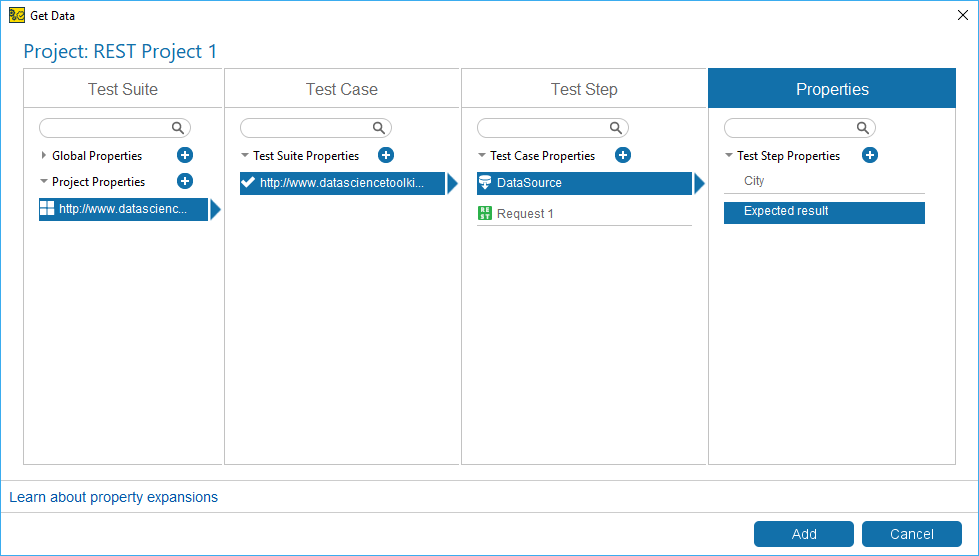Add a new Test Step property
This screenshot has height=556, width=979.
870,155
